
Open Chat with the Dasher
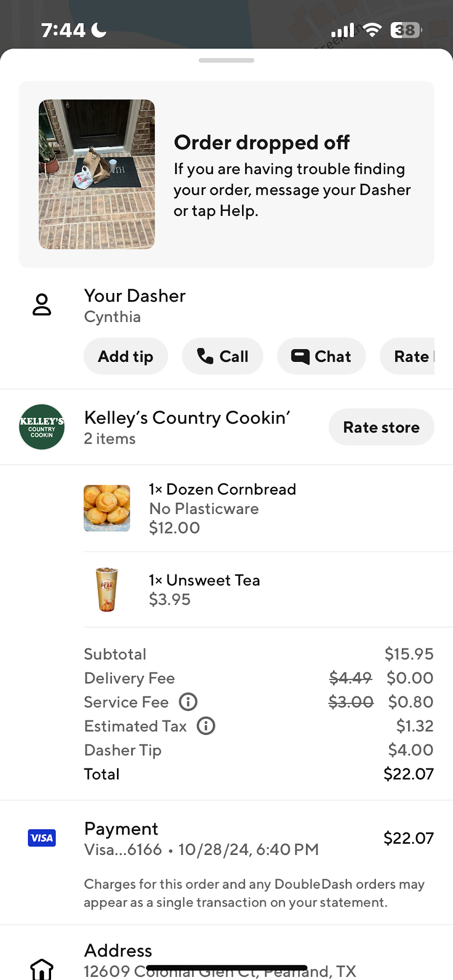(321, 356)
